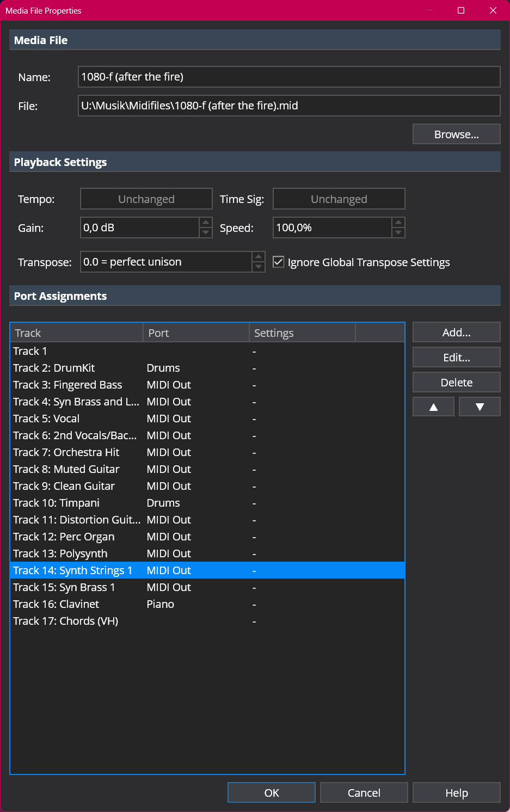Confirm the dialog with OK

pos(271,792)
